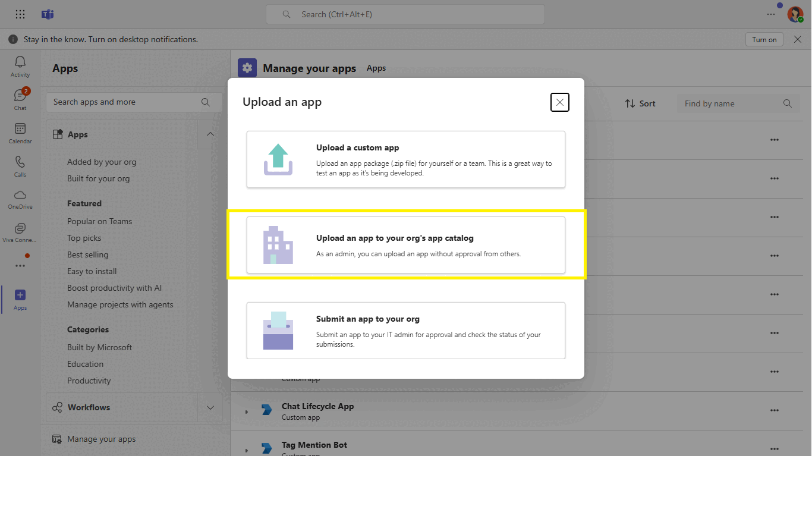Dismiss the desktop notifications banner
The width and height of the screenshot is (812, 528).
pos(798,39)
